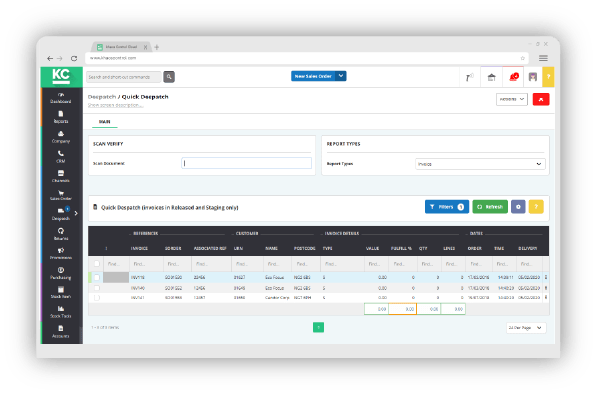Click the red collapse arrow button
This screenshot has height=394, width=597.
click(541, 99)
